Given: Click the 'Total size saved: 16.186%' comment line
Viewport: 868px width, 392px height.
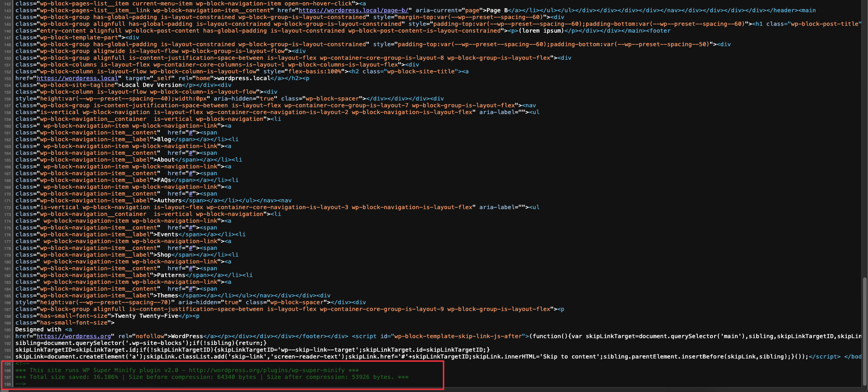Looking at the screenshot, I should click(x=212, y=377).
